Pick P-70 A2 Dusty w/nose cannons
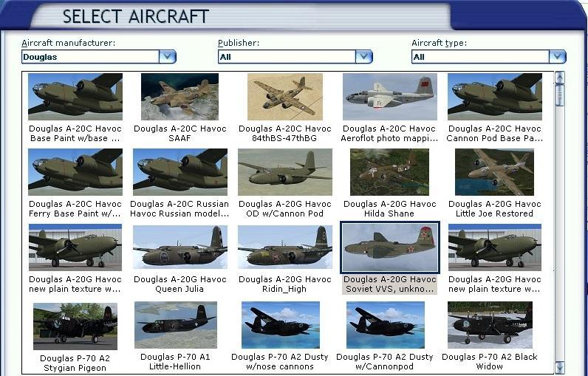The image size is (588, 376). (x=281, y=325)
